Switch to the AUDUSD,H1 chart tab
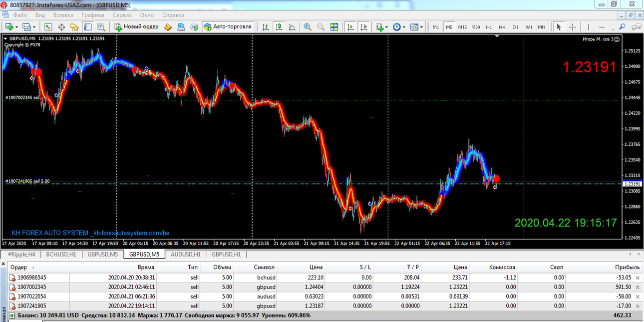 tap(185, 254)
